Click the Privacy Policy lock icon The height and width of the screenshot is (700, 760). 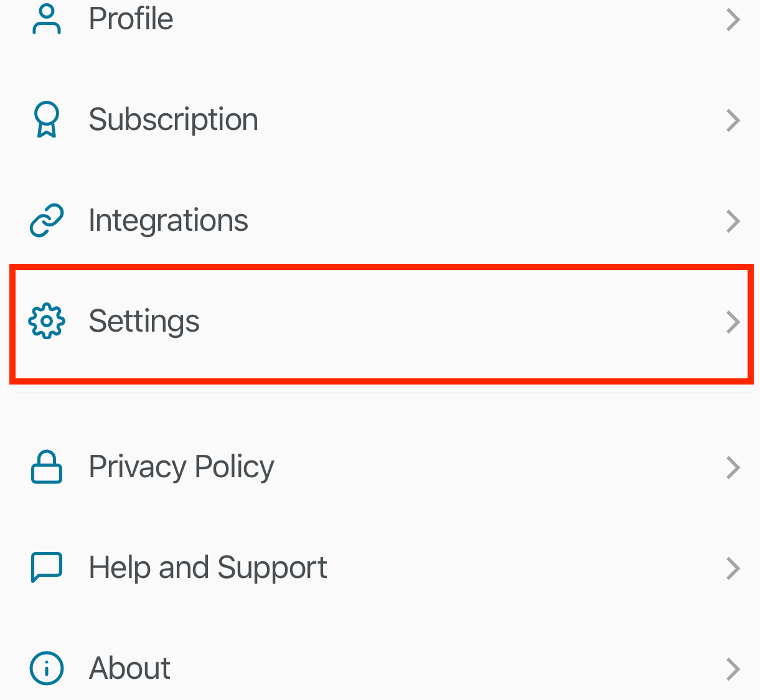(x=47, y=467)
